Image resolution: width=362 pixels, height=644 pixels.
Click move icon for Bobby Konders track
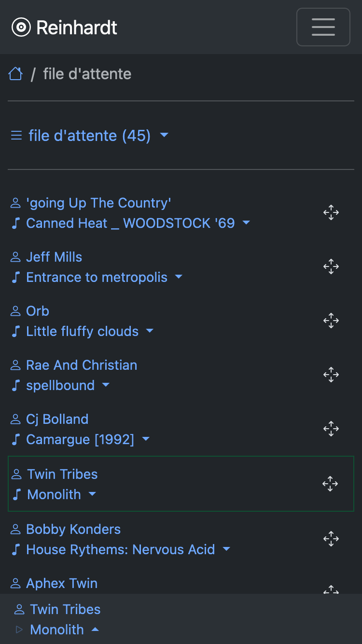coord(331,539)
